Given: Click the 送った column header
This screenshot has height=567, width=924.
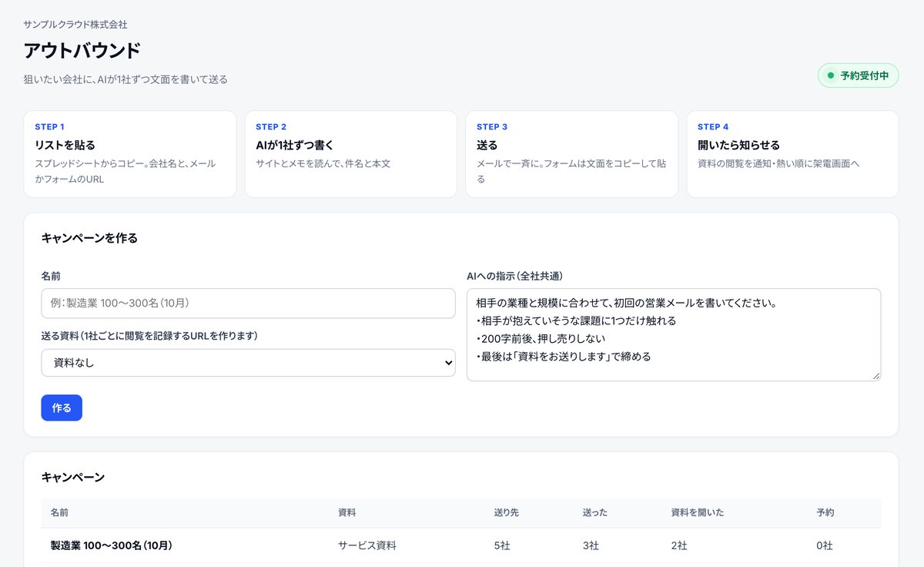Looking at the screenshot, I should tap(596, 512).
